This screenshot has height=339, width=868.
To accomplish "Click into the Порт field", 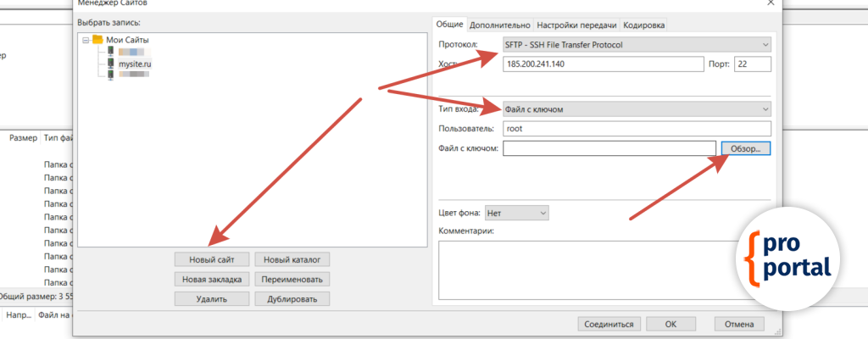I will (x=752, y=64).
